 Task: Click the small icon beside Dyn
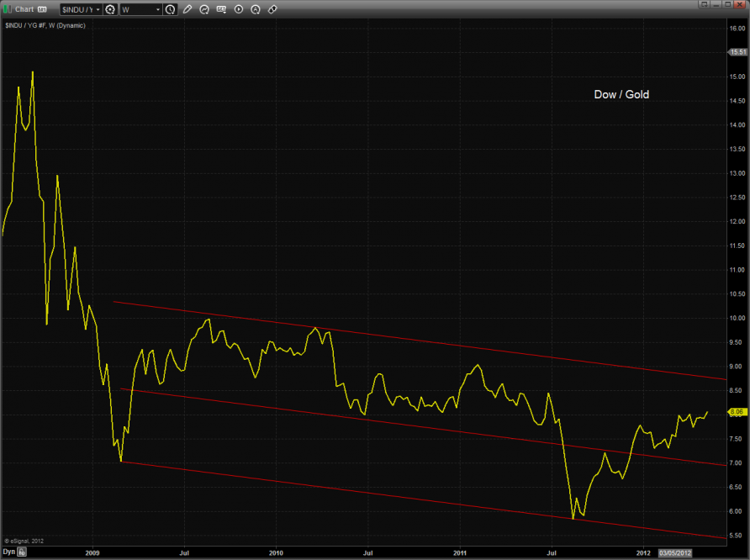tap(24, 552)
